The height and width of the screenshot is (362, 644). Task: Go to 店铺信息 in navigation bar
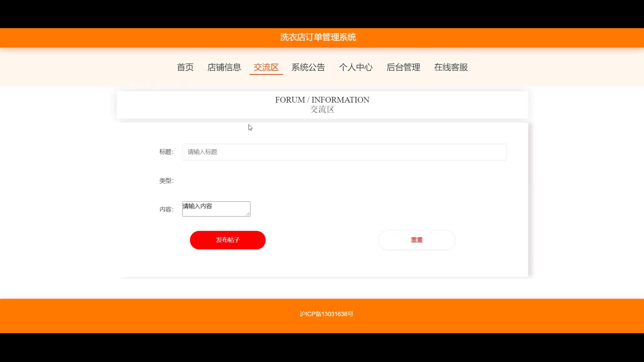[224, 67]
